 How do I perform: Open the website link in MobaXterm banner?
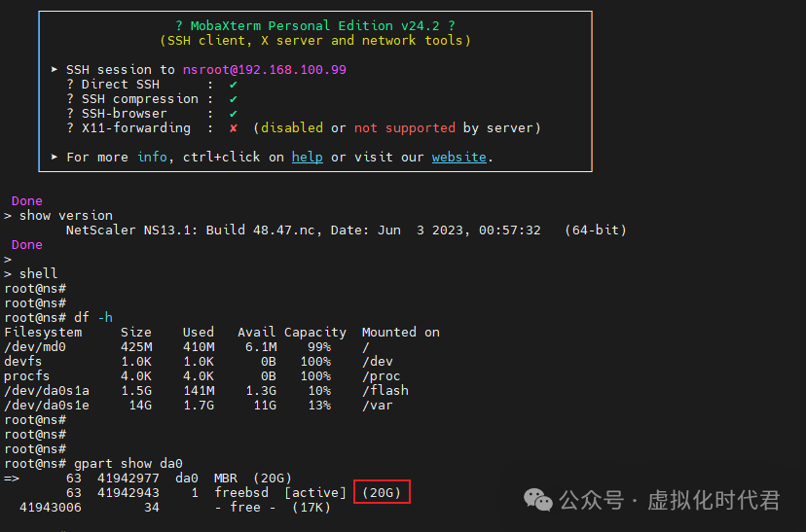pos(459,158)
